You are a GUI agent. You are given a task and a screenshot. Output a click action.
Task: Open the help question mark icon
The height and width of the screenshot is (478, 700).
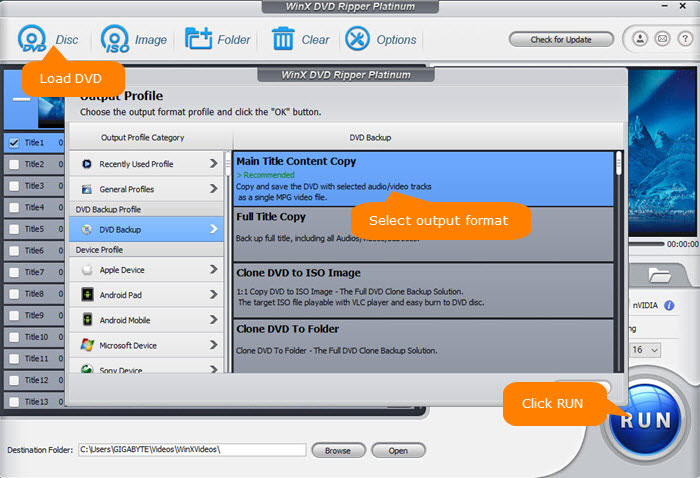(x=685, y=39)
